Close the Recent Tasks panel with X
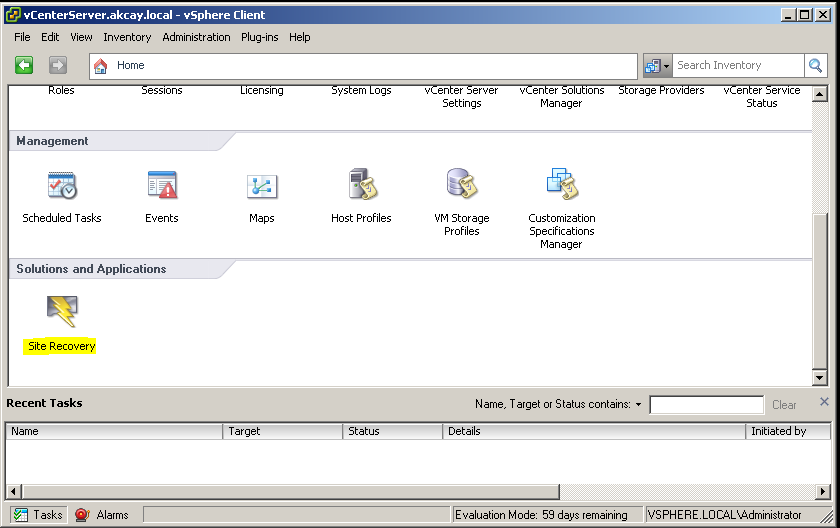This screenshot has width=840, height=528. pos(824,402)
